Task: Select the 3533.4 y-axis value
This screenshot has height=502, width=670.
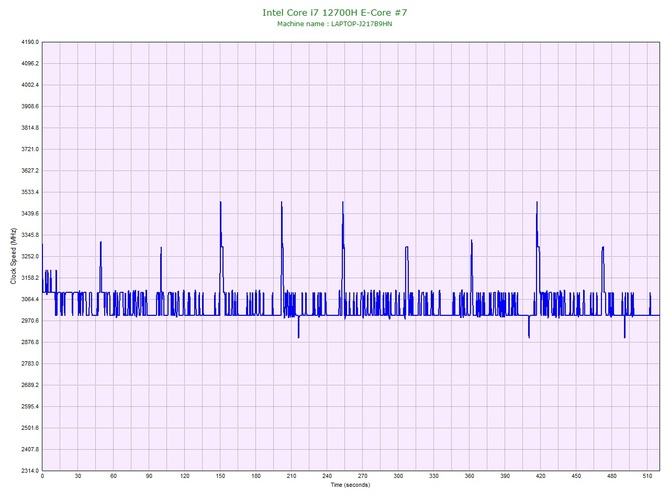Action: tap(30, 192)
